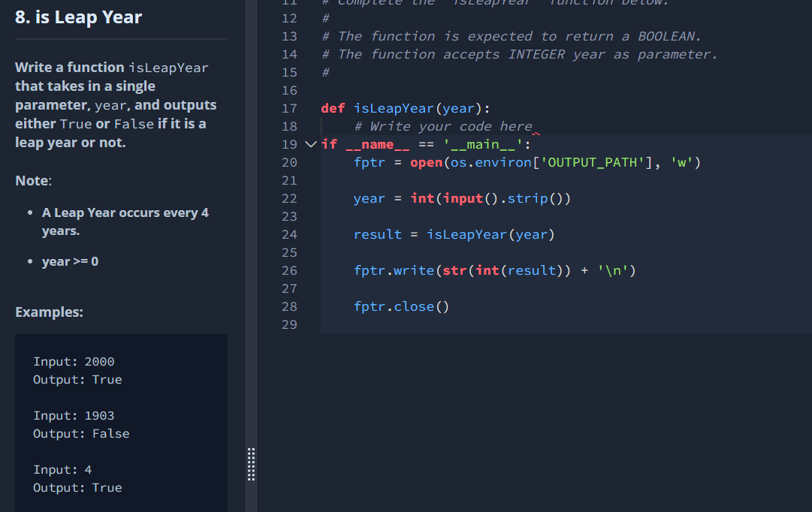Click the red squiggle error marker after line 18
This screenshot has height=512, width=812.
pyautogui.click(x=536, y=134)
